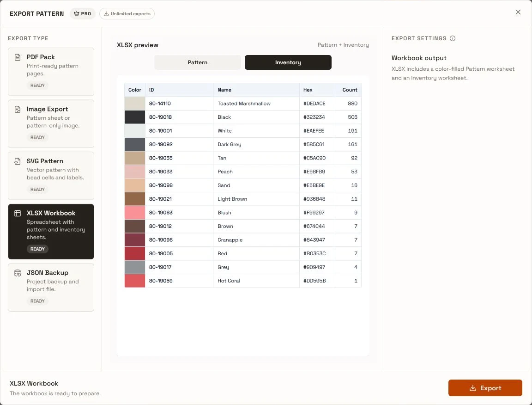The height and width of the screenshot is (405, 532).
Task: Click count value 880
Action: pos(352,104)
